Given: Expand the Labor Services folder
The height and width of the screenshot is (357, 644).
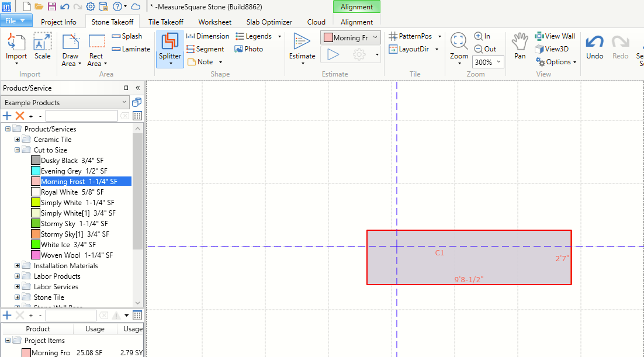Looking at the screenshot, I should pyautogui.click(x=18, y=287).
